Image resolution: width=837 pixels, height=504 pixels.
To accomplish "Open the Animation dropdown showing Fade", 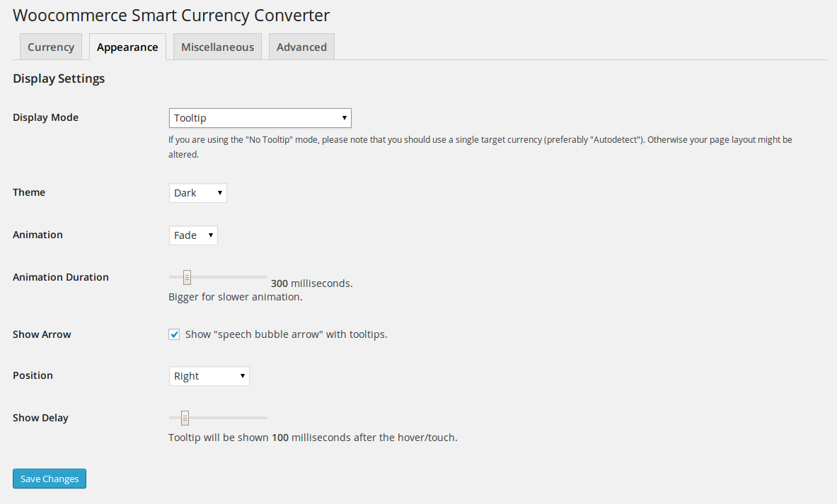I will coord(193,235).
